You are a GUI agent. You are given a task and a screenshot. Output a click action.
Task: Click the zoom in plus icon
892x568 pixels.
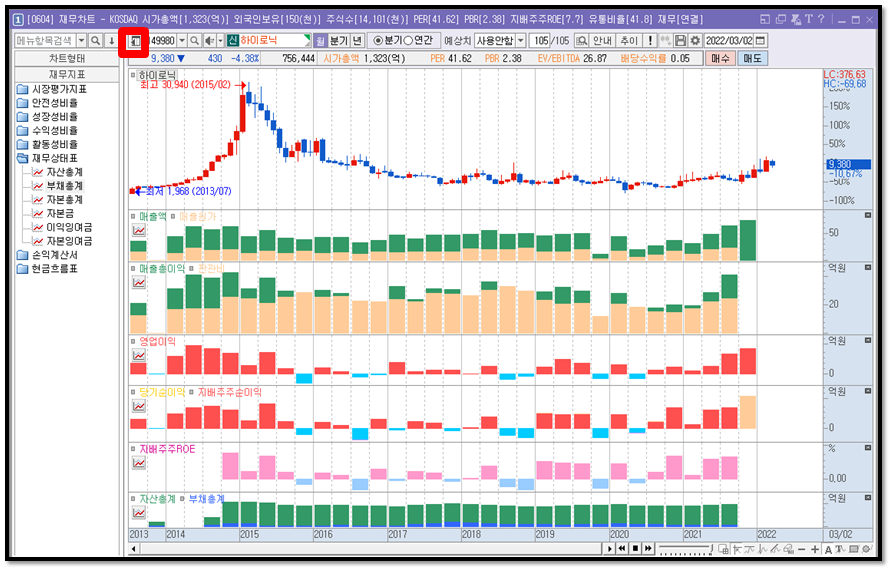pyautogui.click(x=815, y=549)
